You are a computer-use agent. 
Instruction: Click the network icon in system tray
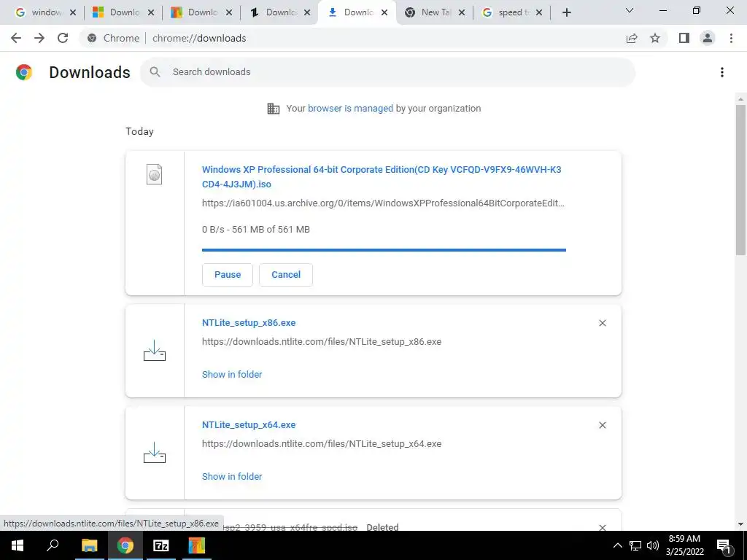tap(635, 545)
